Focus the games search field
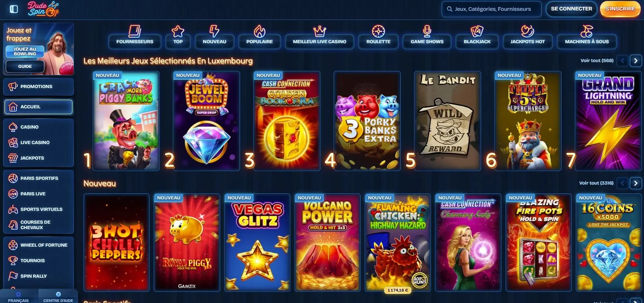644x303 pixels. click(491, 9)
